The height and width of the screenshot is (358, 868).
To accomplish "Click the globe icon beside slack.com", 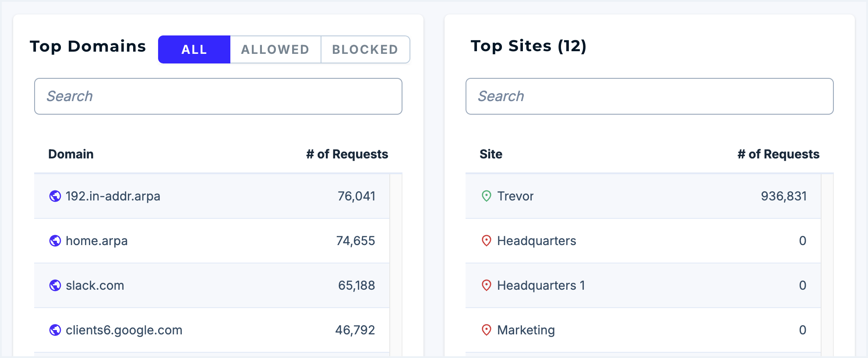I will pyautogui.click(x=55, y=285).
